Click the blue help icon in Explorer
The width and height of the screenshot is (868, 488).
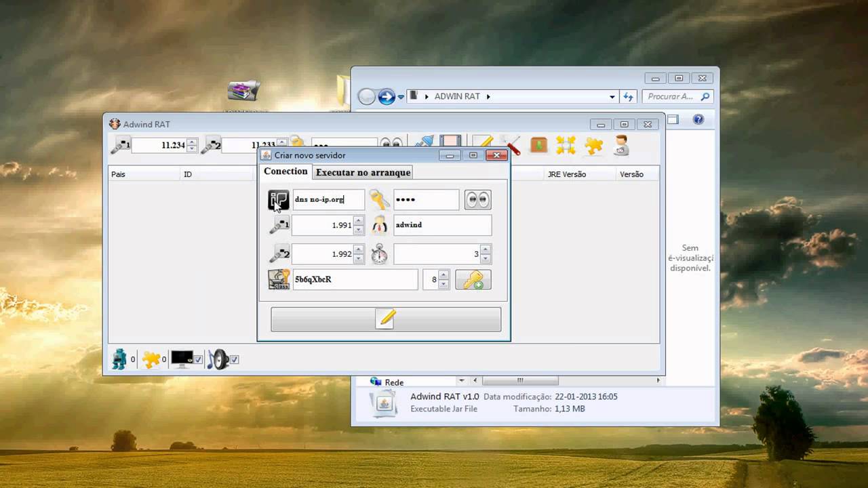(698, 119)
